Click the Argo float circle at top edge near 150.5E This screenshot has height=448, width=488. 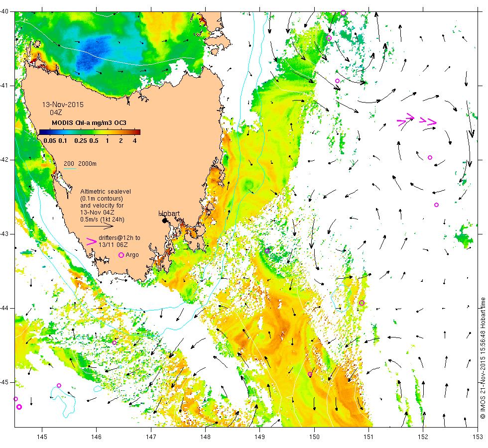click(343, 13)
